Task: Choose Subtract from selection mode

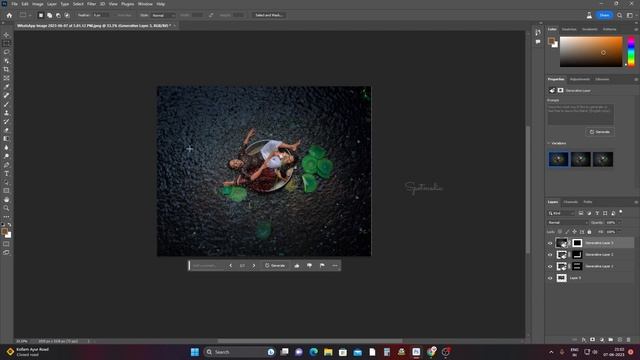Action: pos(58,15)
